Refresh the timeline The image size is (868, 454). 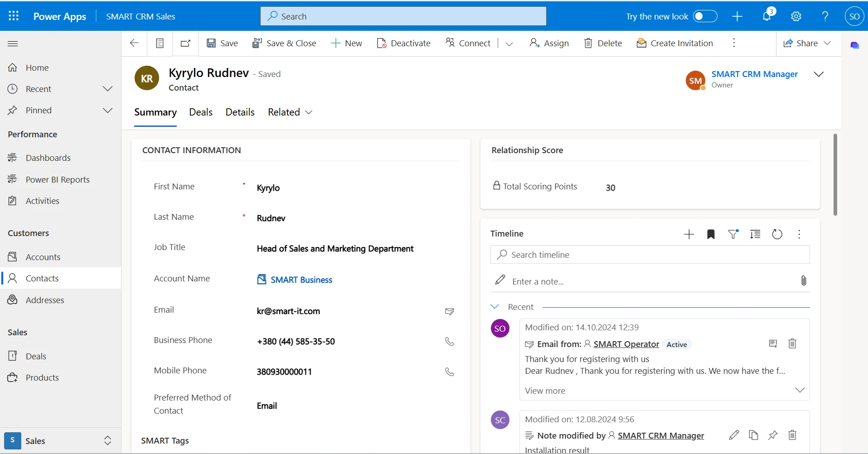777,234
